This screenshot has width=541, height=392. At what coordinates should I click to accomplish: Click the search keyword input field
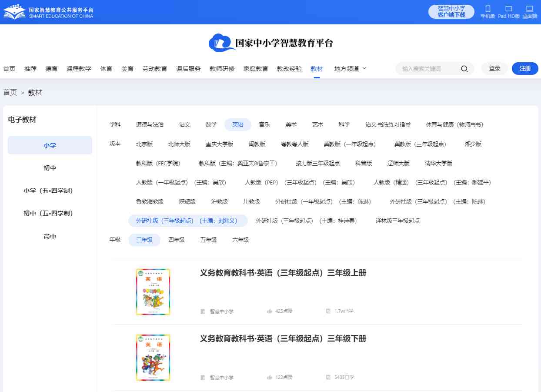click(428, 69)
